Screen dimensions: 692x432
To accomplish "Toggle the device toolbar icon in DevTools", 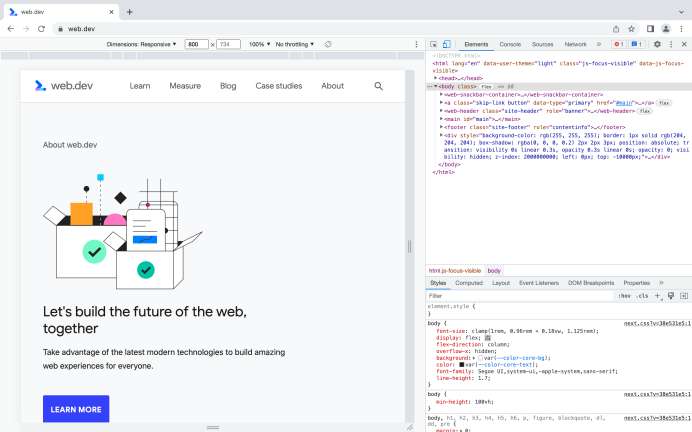I will point(447,44).
